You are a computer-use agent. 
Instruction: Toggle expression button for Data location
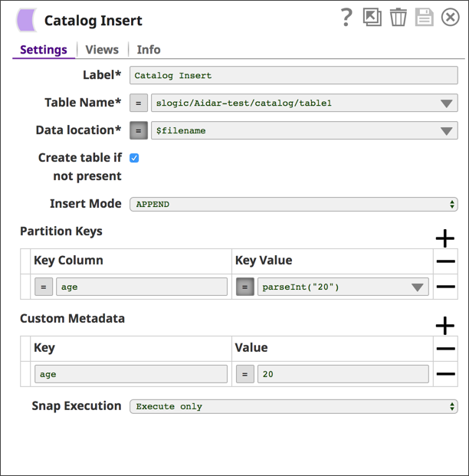pyautogui.click(x=138, y=130)
